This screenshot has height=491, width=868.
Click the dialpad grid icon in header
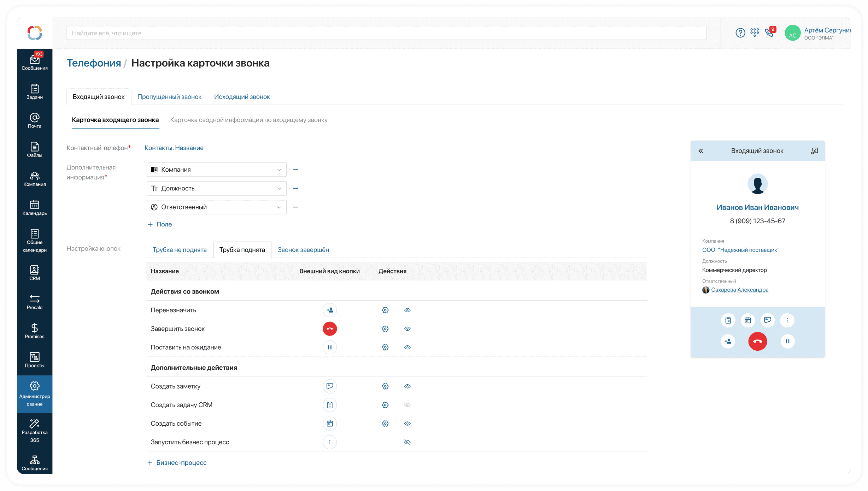click(755, 33)
